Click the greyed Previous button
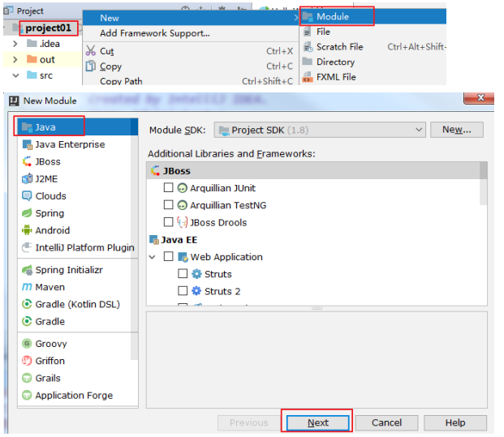The height and width of the screenshot is (437, 504). click(x=249, y=422)
